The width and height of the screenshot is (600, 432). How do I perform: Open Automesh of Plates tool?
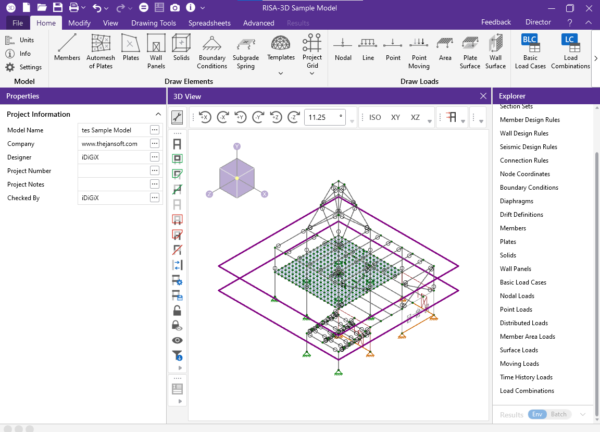[101, 52]
